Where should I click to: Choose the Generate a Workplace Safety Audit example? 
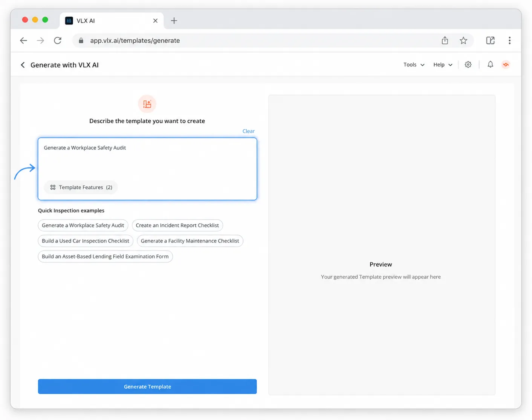[x=83, y=225]
